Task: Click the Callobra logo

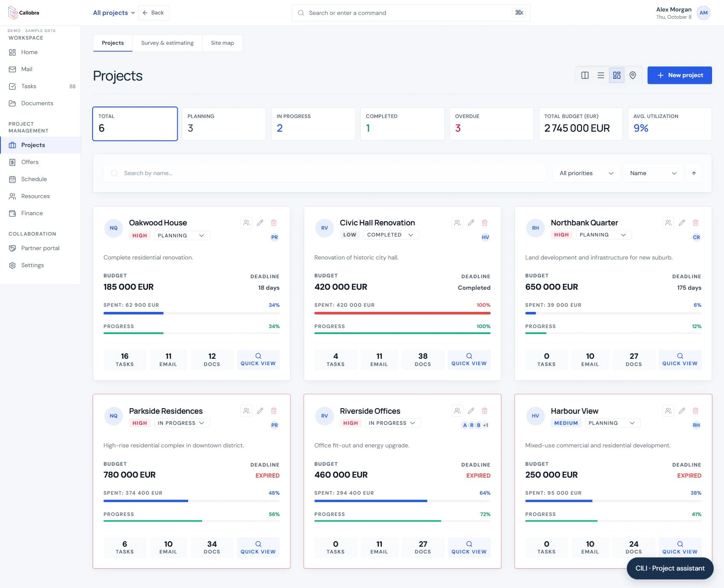Action: click(24, 13)
